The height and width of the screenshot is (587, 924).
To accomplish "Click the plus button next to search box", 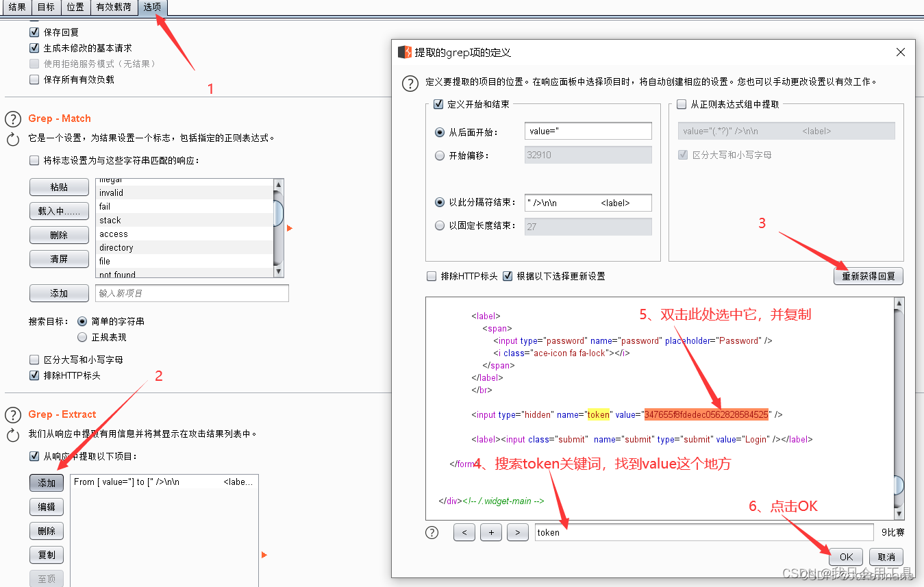I will [491, 532].
